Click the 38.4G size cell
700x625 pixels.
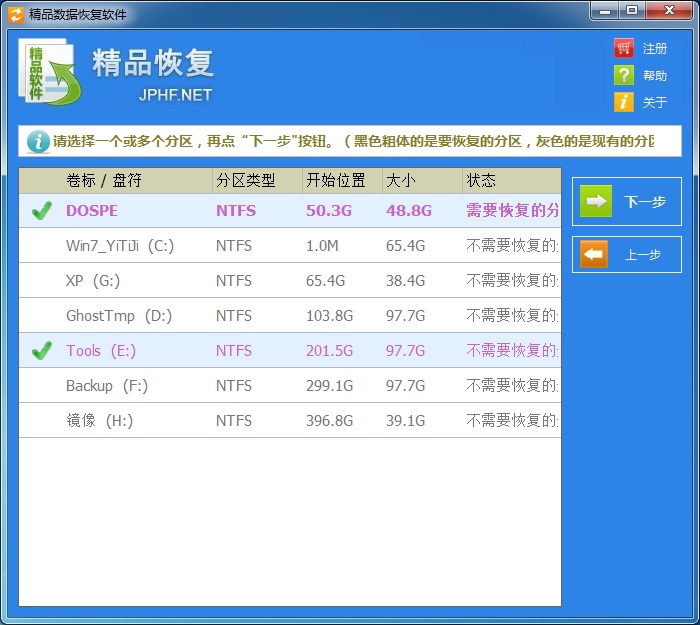(405, 281)
